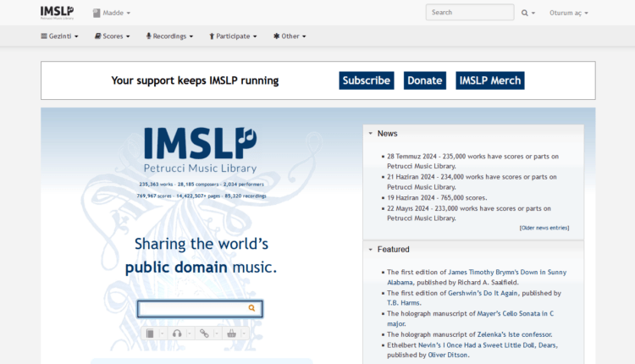Click the 85,320 recordings statistic
This screenshot has height=364, width=635.
[246, 196]
